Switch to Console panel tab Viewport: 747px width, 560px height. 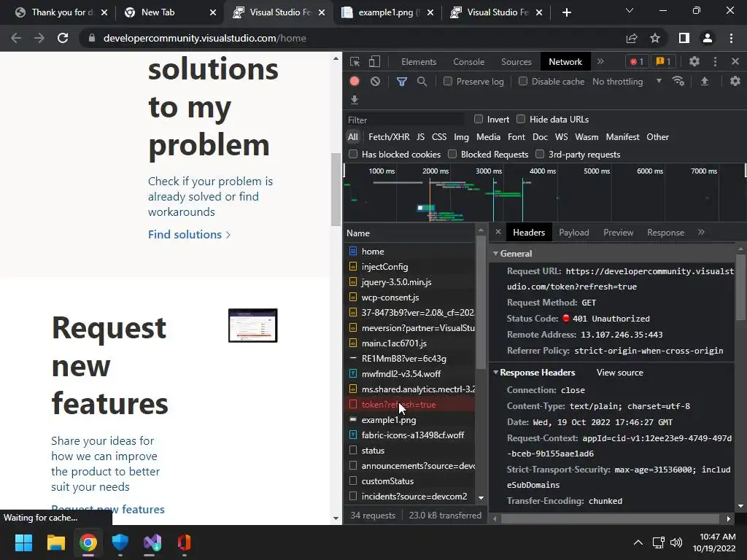[x=469, y=62]
